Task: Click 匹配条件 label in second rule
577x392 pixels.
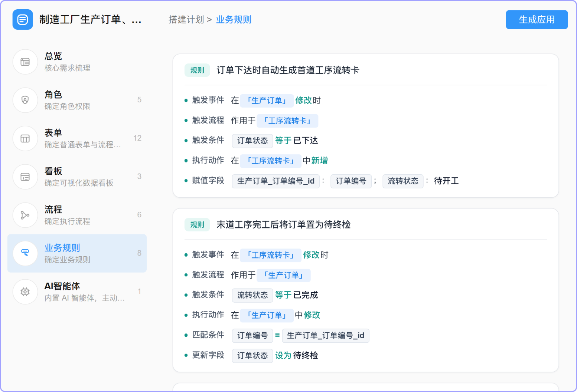Action: tap(208, 335)
